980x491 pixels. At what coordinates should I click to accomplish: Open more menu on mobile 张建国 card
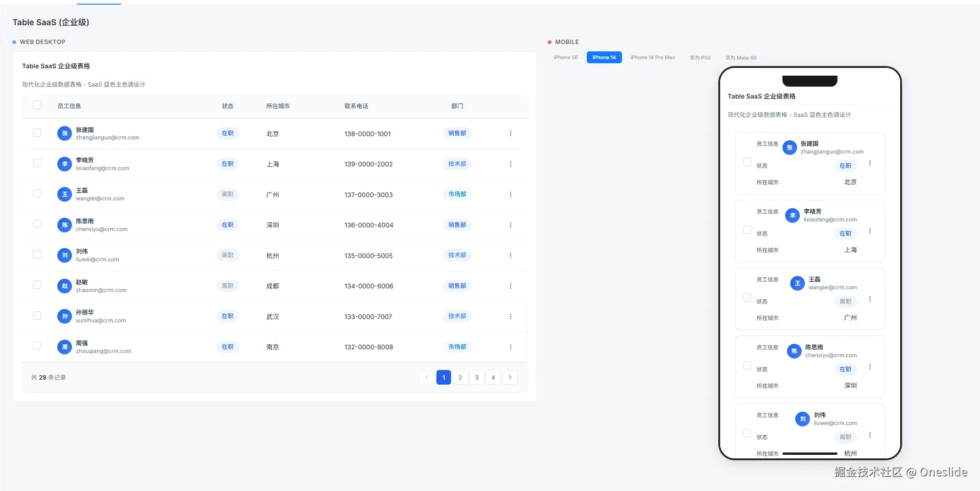870,163
